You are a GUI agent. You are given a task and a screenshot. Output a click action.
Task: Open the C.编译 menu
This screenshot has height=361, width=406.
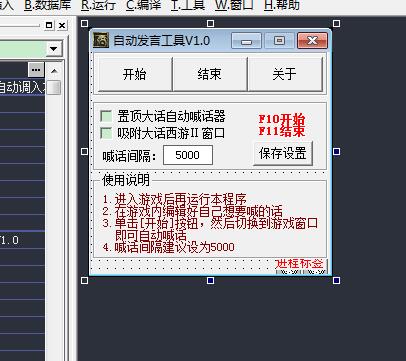click(x=143, y=5)
